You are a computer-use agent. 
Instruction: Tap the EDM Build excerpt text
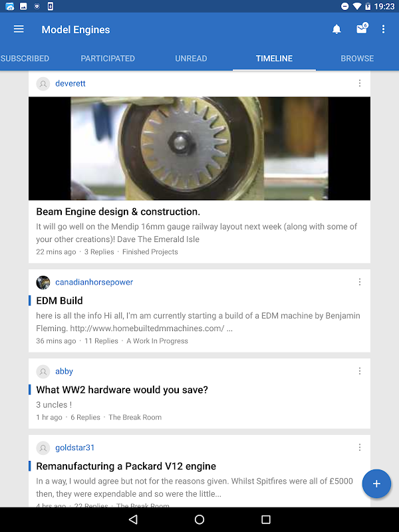click(x=198, y=322)
